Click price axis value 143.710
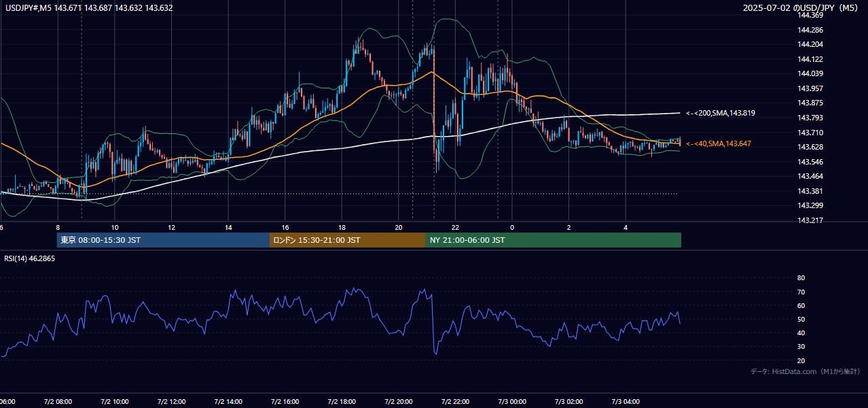 coord(810,133)
